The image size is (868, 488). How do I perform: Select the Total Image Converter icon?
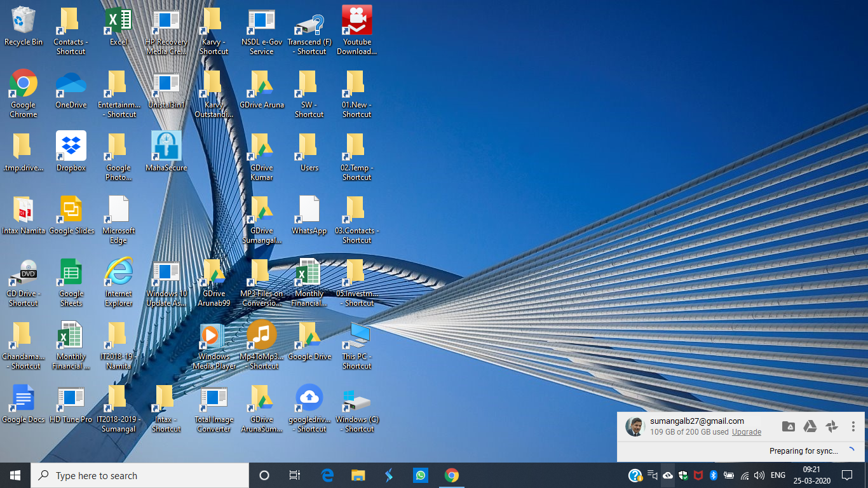(x=214, y=408)
